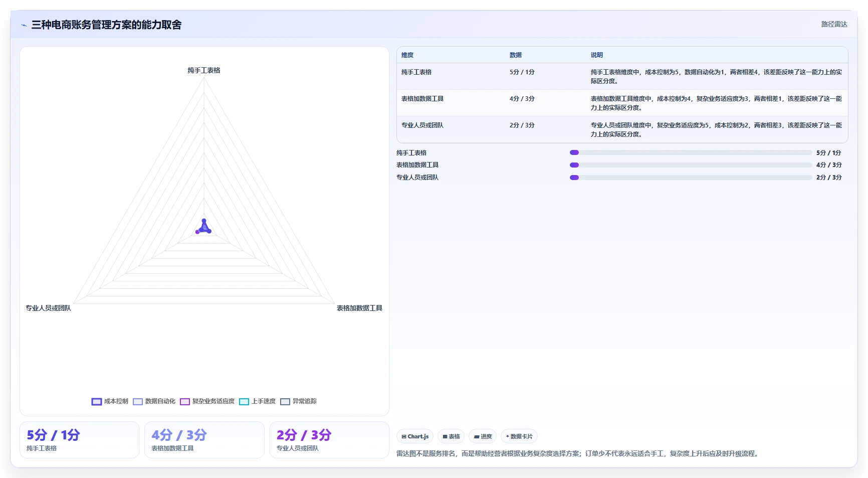Screen dimensions: 868x478
Task: Toggle the 异常追踪 legend item
Action: [298, 401]
